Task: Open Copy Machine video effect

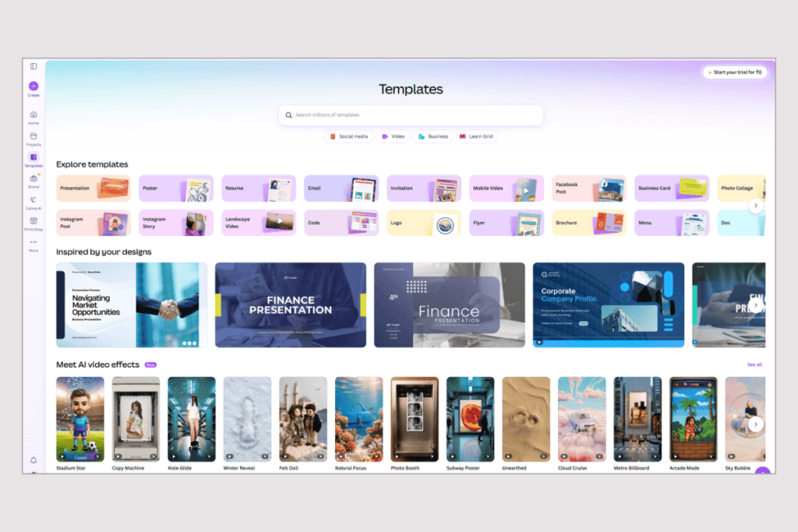Action: tap(136, 419)
